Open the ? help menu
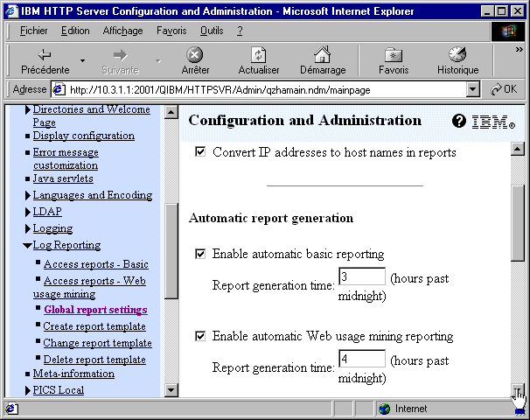Screen dimensions: 530x420 click(x=240, y=31)
